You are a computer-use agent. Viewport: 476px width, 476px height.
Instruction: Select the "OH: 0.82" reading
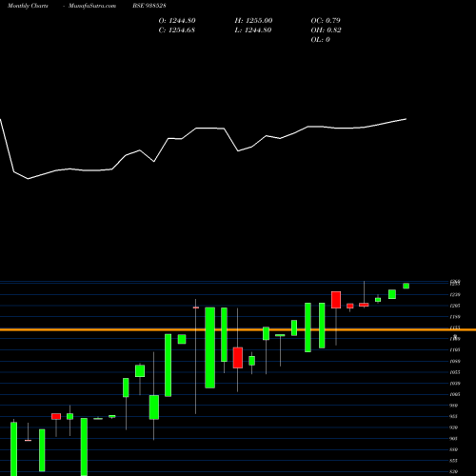pyautogui.click(x=326, y=30)
